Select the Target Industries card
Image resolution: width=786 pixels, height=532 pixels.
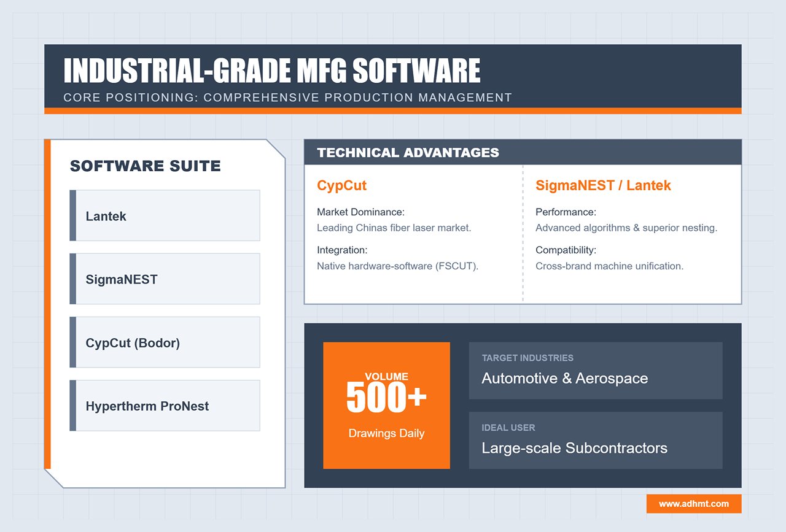(x=595, y=371)
